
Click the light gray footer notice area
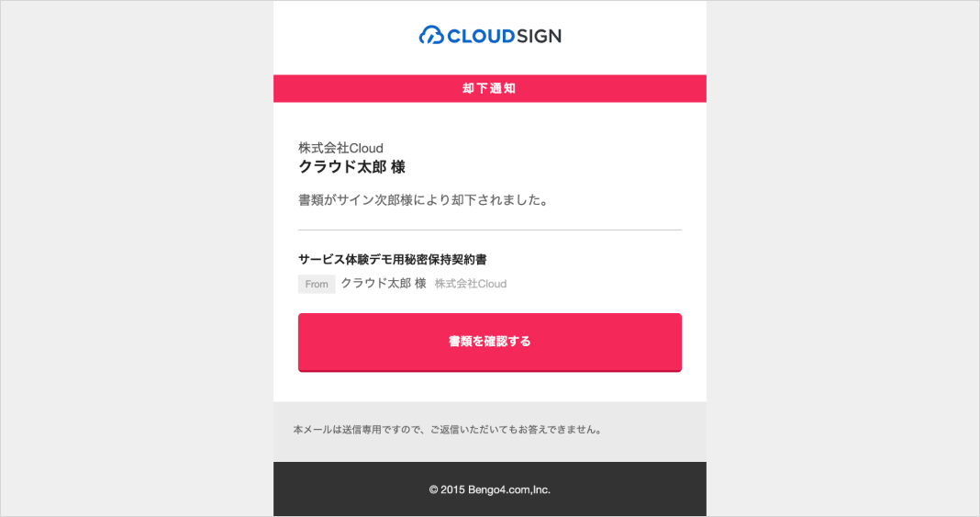490,432
